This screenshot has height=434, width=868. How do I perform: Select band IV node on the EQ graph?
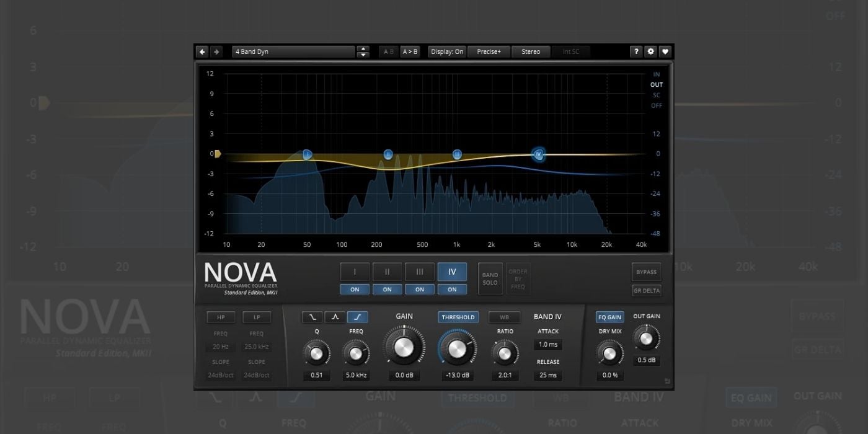(538, 154)
